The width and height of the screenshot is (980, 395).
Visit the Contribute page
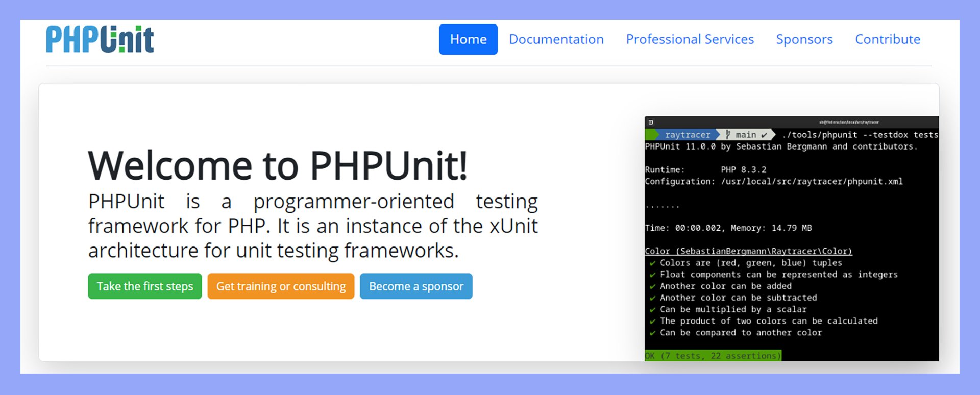pos(887,39)
